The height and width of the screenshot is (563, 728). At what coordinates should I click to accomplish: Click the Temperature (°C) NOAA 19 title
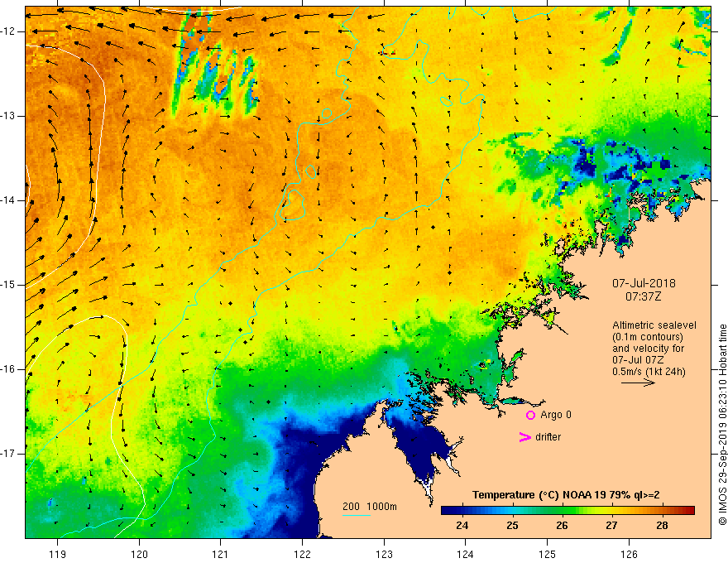[566, 495]
